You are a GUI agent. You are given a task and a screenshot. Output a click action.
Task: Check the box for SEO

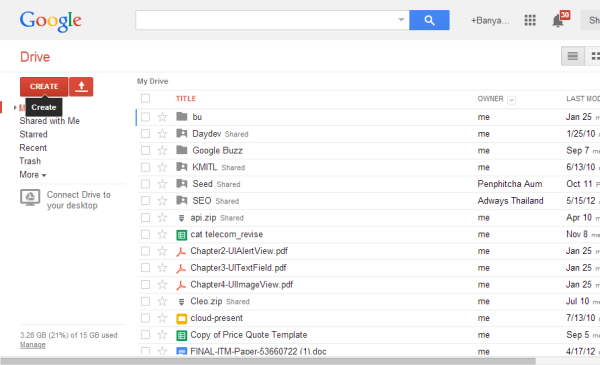click(145, 201)
